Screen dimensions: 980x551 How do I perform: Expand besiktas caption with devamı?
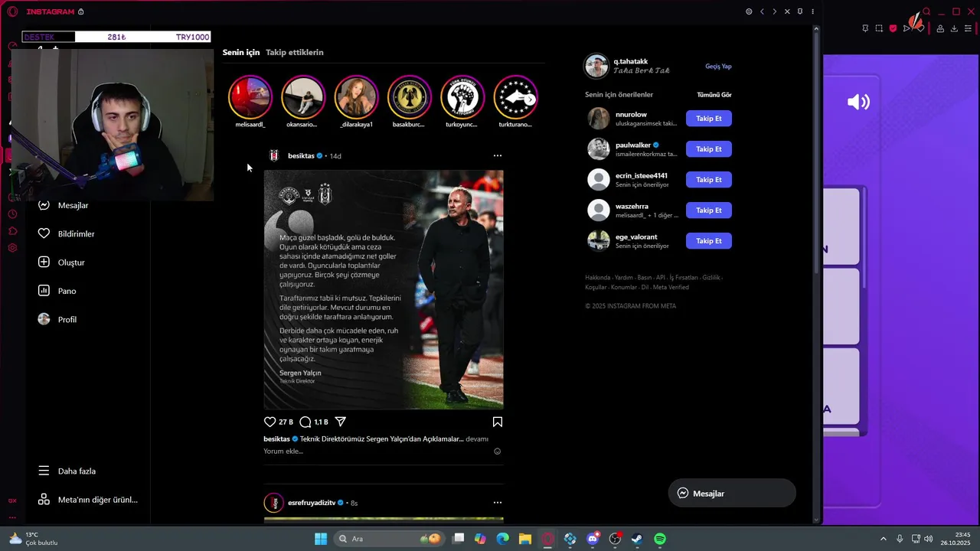(x=477, y=439)
